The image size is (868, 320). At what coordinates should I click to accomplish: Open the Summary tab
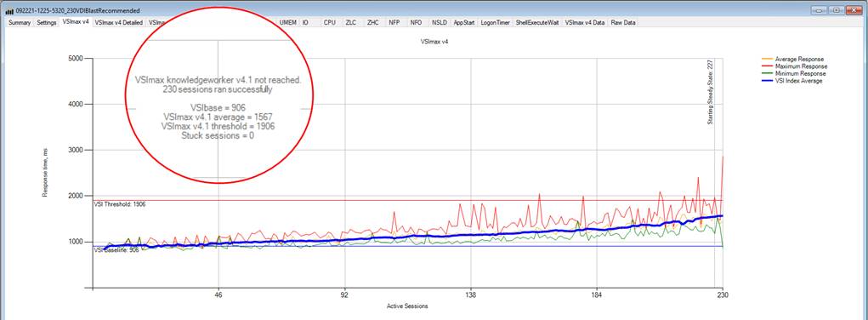pos(20,23)
